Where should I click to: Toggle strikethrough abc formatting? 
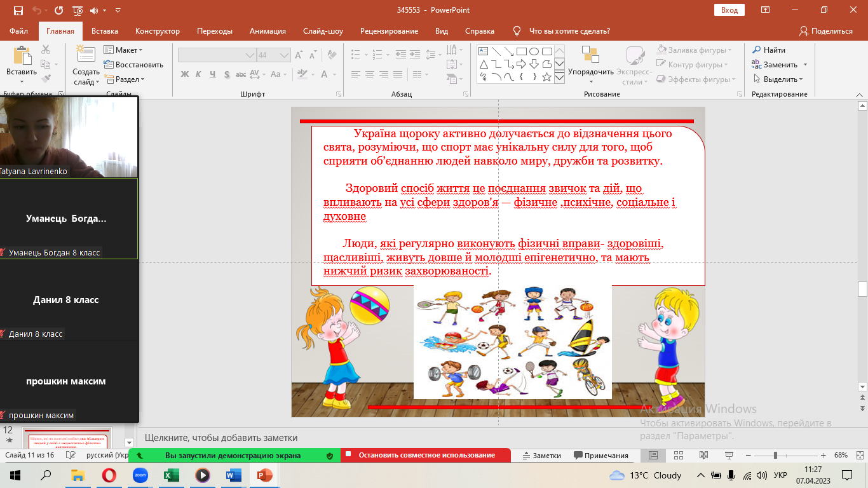pos(241,74)
